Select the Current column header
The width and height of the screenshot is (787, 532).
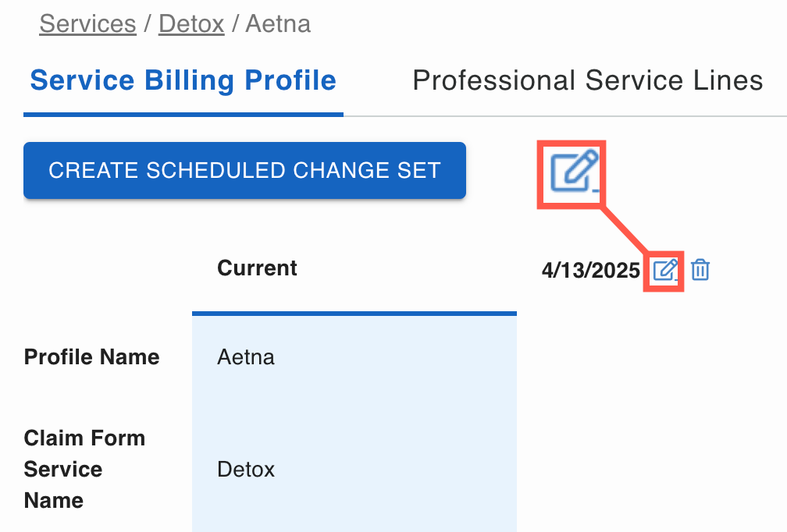click(x=257, y=268)
